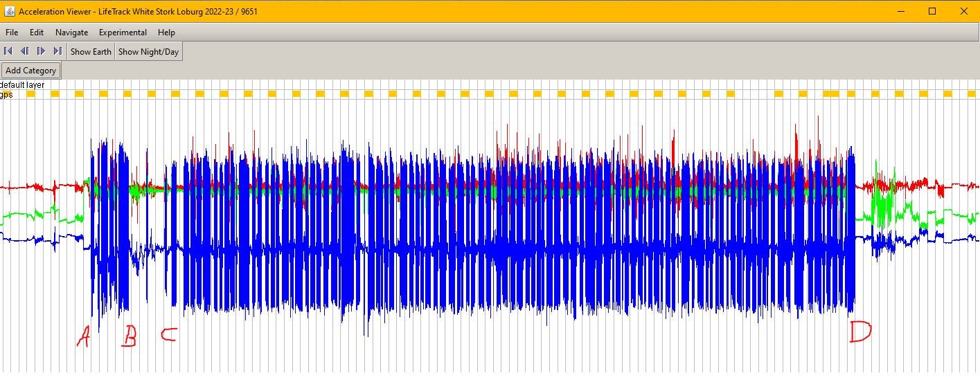The height and width of the screenshot is (389, 980).
Task: Jump to the first record icon
Action: click(8, 51)
